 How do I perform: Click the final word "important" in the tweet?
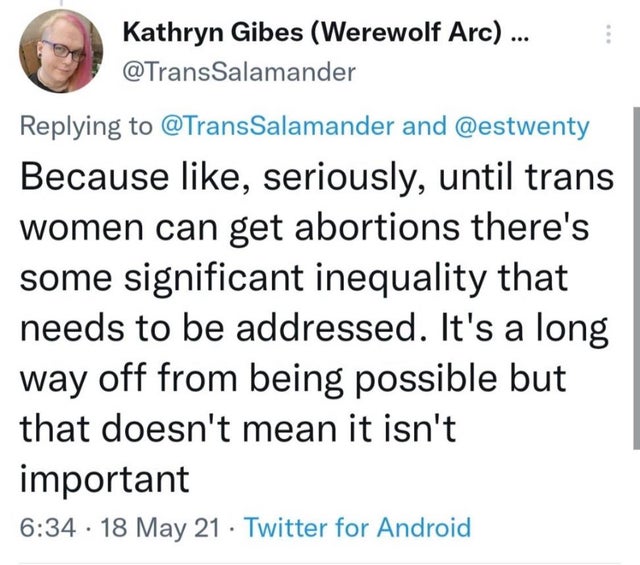[x=105, y=479]
